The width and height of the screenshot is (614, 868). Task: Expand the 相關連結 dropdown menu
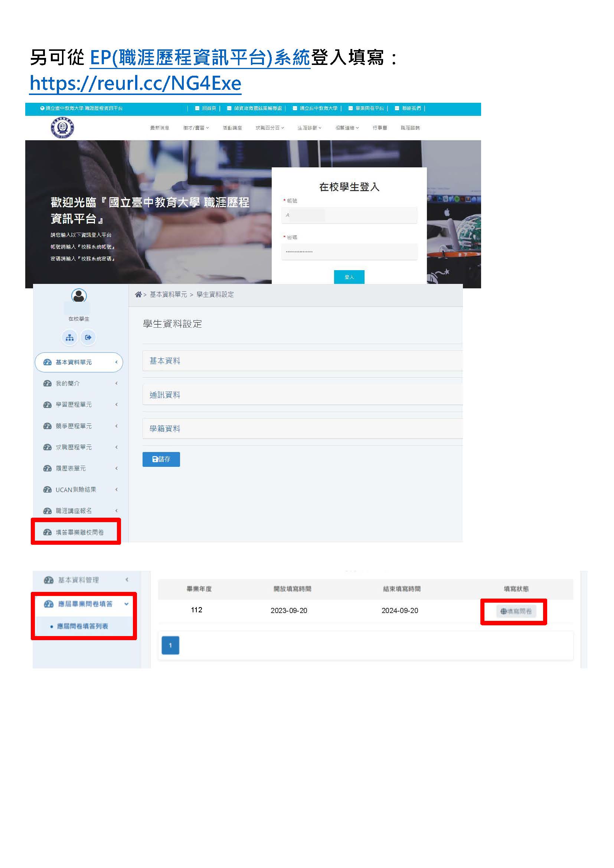coord(347,128)
